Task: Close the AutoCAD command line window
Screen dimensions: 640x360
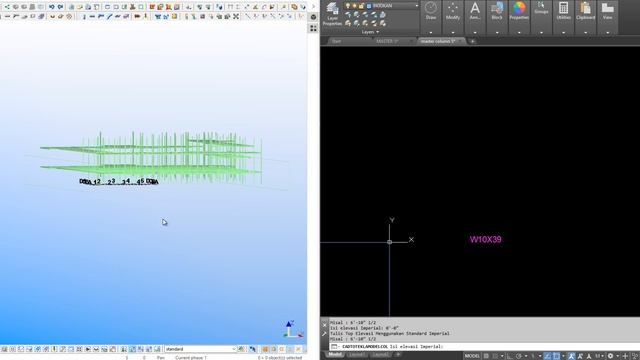Action: (x=324, y=325)
